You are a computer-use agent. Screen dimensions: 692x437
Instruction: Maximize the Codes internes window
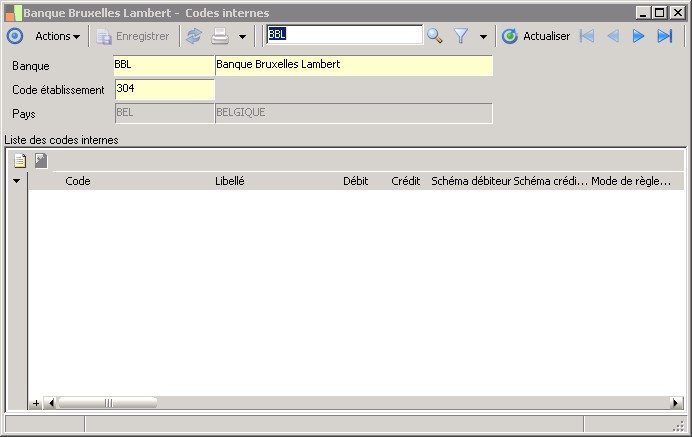659,13
